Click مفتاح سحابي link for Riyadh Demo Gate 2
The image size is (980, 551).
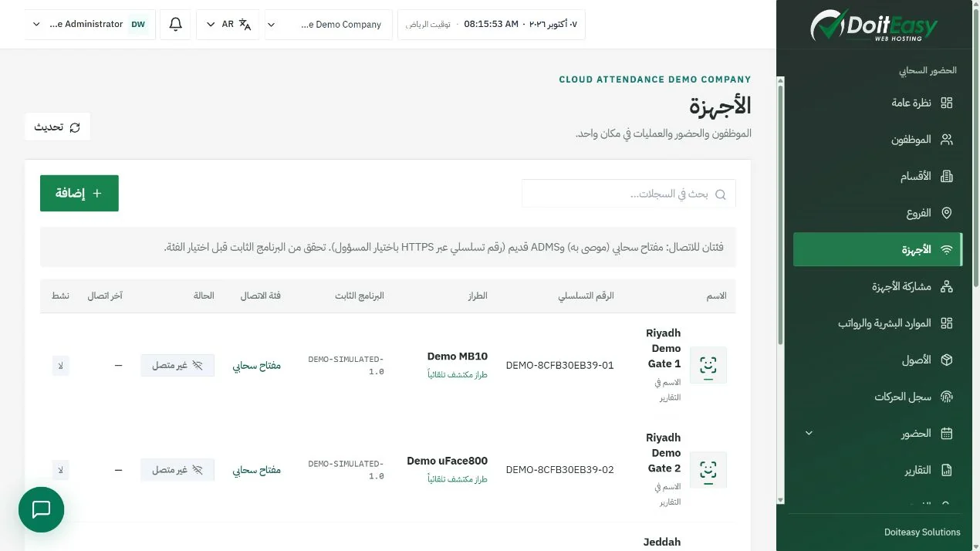coord(257,469)
